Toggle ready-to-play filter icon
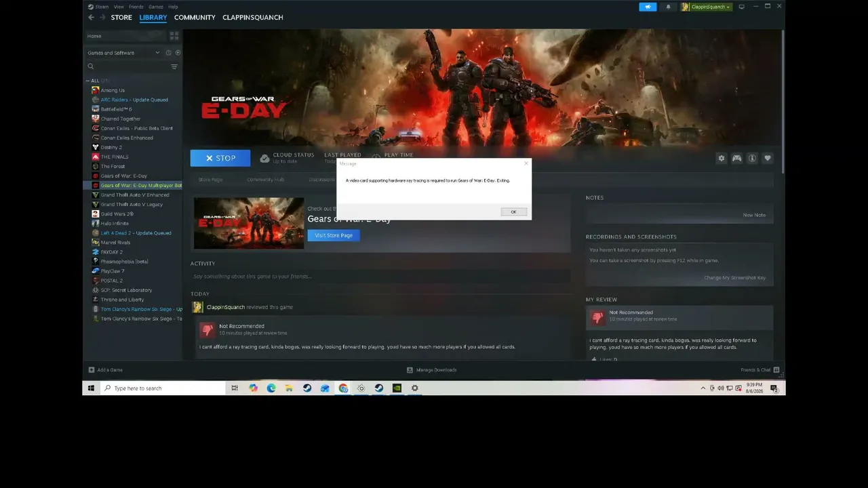 [178, 53]
